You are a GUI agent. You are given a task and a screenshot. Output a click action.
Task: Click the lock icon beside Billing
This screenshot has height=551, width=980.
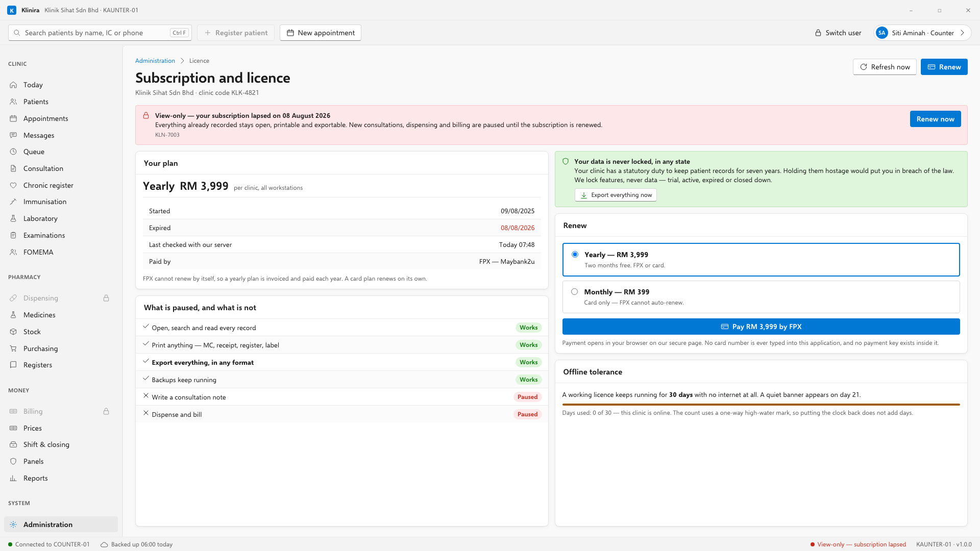[106, 411]
